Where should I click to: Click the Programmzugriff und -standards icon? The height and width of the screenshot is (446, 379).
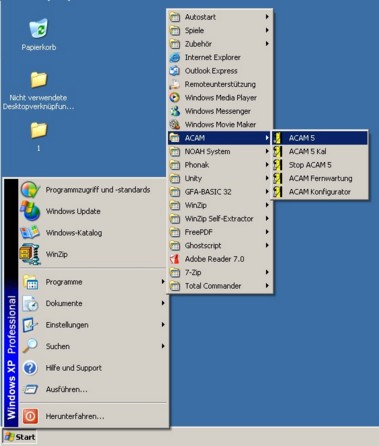[x=30, y=190]
